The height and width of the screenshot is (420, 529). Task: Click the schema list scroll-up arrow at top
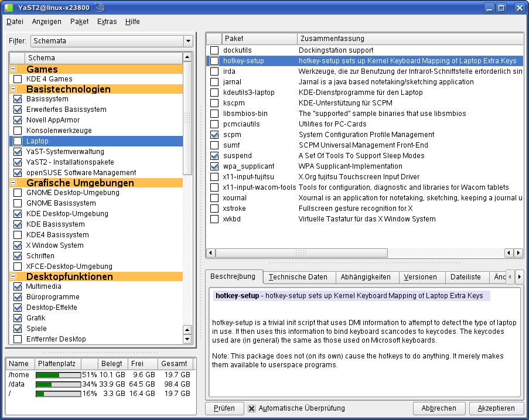coord(187,57)
